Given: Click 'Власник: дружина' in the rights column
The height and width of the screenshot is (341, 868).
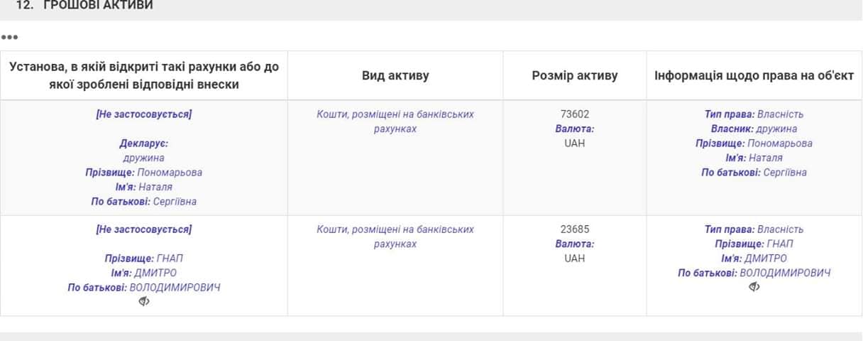Looking at the screenshot, I should coord(754,129).
